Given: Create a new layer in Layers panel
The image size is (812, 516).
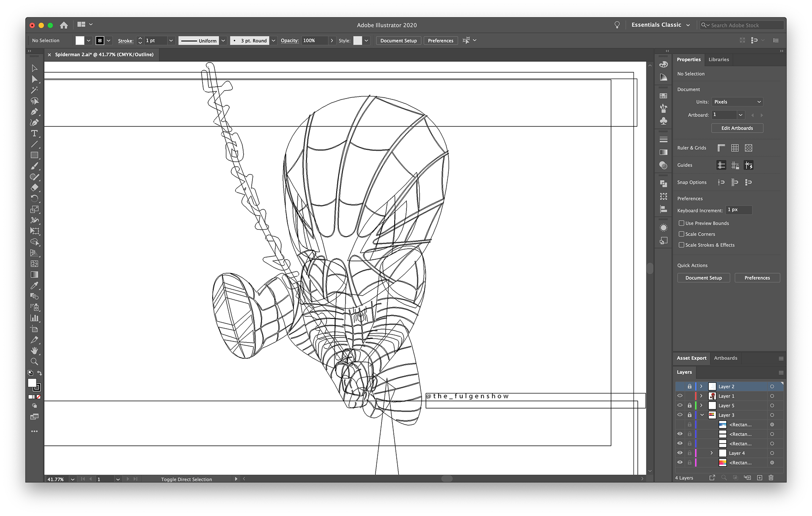Looking at the screenshot, I should (x=760, y=478).
